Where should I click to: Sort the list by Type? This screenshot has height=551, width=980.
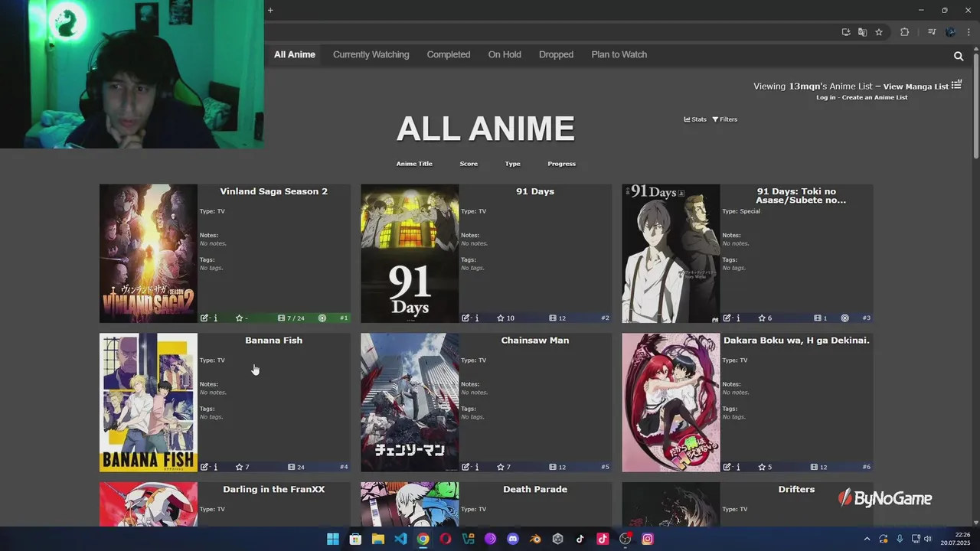tap(513, 164)
